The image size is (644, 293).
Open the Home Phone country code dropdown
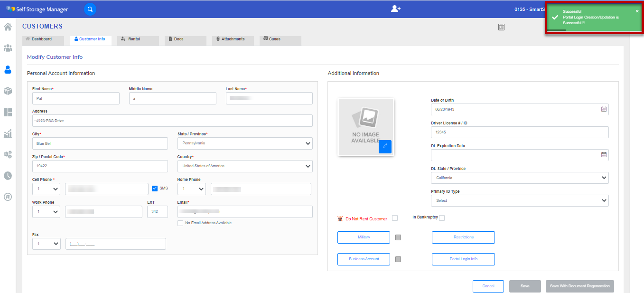click(x=191, y=189)
